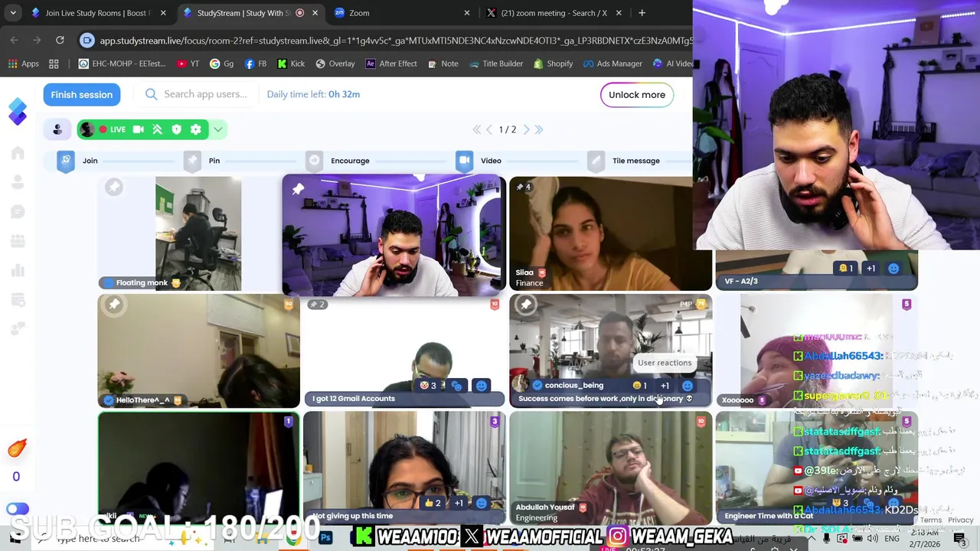
Task: Toggle pin on conscious_being tile
Action: (x=525, y=305)
